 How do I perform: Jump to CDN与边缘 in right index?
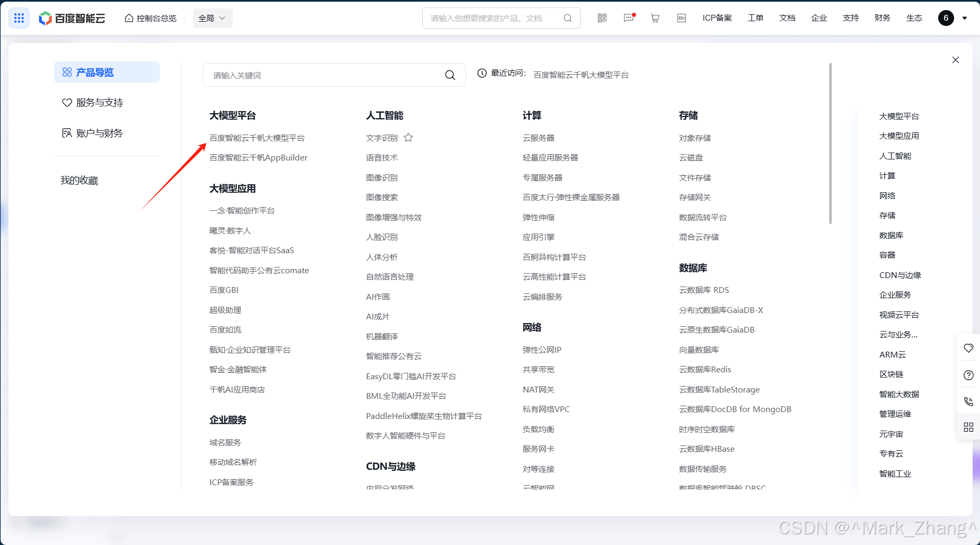900,275
